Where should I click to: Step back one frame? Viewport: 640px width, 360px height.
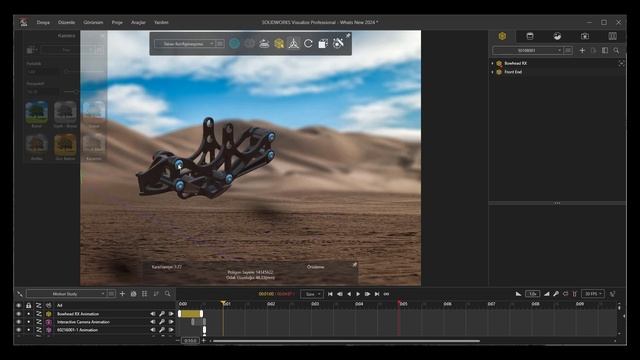(340, 294)
